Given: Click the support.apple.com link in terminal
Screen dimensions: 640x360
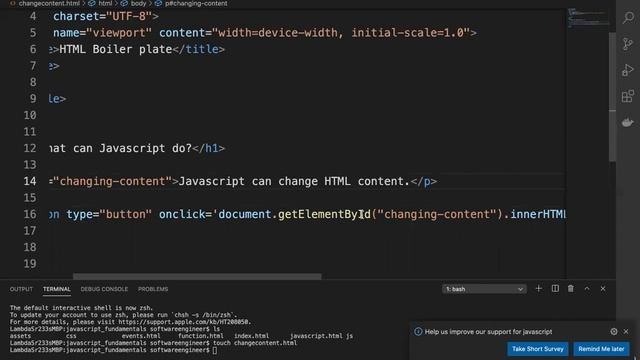Looking at the screenshot, I should (184, 322).
